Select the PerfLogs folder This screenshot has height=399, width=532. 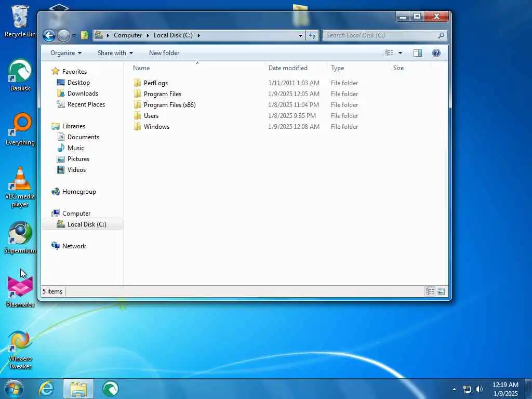click(155, 83)
